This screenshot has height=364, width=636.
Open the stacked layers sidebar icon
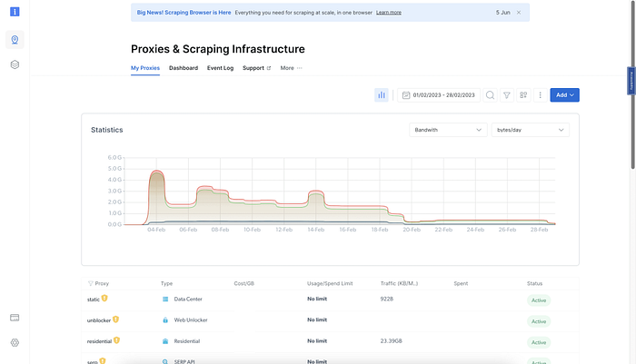point(15,64)
